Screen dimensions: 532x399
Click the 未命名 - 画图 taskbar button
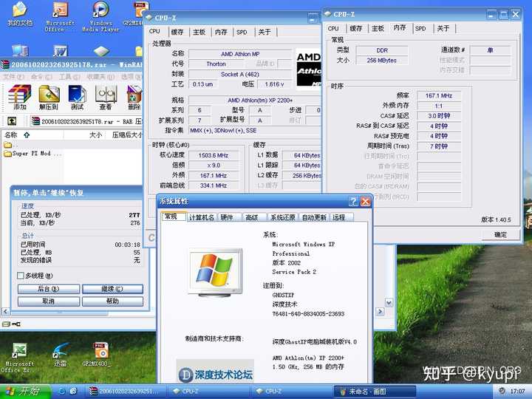[x=375, y=391]
